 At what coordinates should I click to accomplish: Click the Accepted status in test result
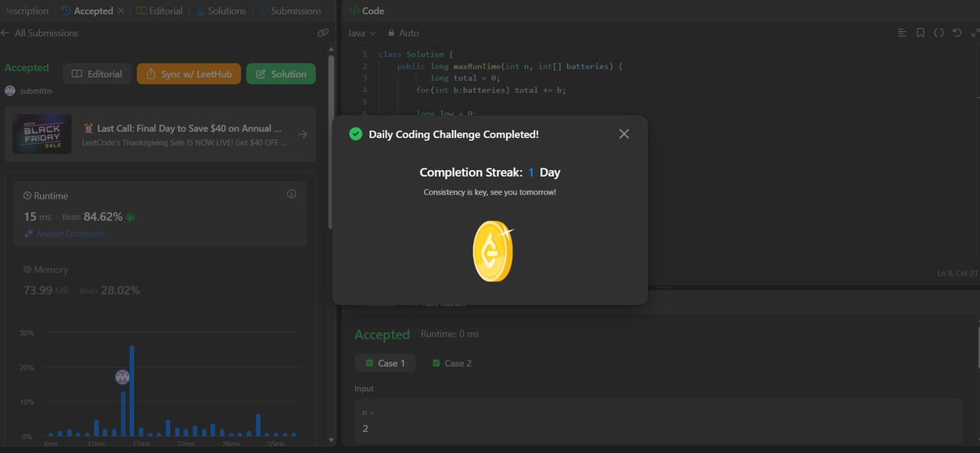[382, 334]
